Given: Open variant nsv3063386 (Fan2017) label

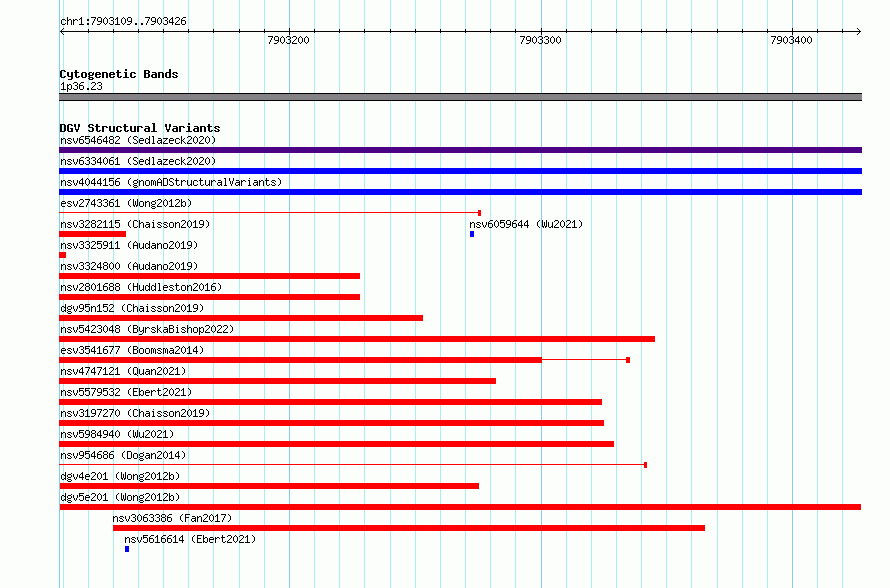Looking at the screenshot, I should 172,518.
